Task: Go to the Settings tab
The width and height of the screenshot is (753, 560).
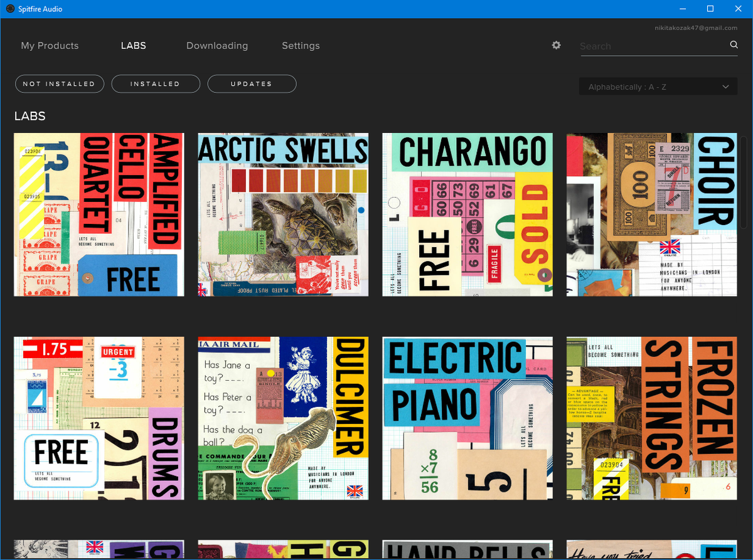Action: coord(301,46)
